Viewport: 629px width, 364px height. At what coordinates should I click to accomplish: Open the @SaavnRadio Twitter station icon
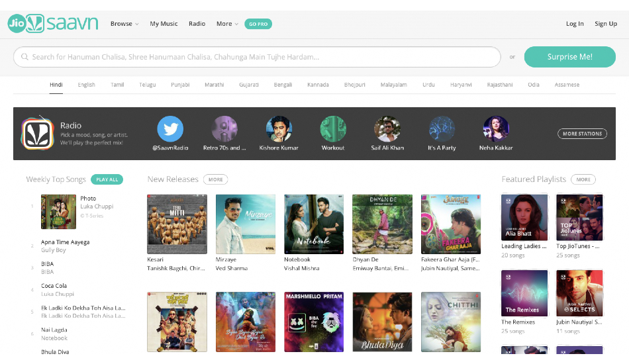[170, 129]
